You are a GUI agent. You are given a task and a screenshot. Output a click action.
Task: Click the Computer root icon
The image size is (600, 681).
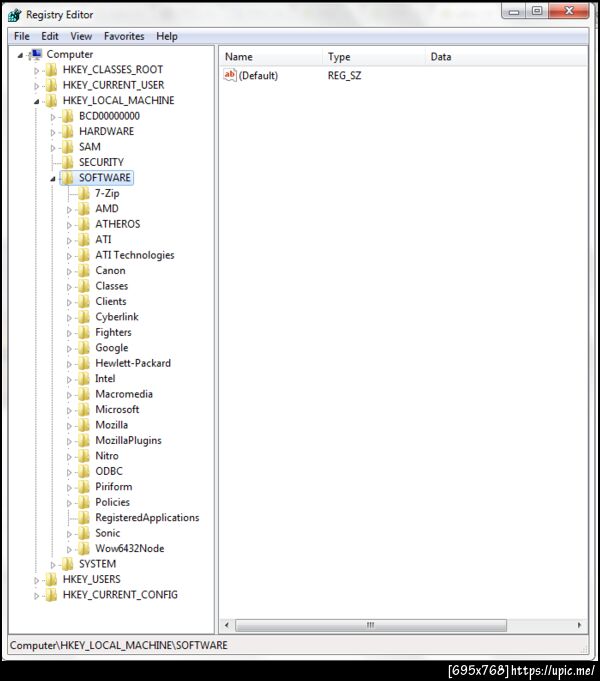tap(36, 54)
